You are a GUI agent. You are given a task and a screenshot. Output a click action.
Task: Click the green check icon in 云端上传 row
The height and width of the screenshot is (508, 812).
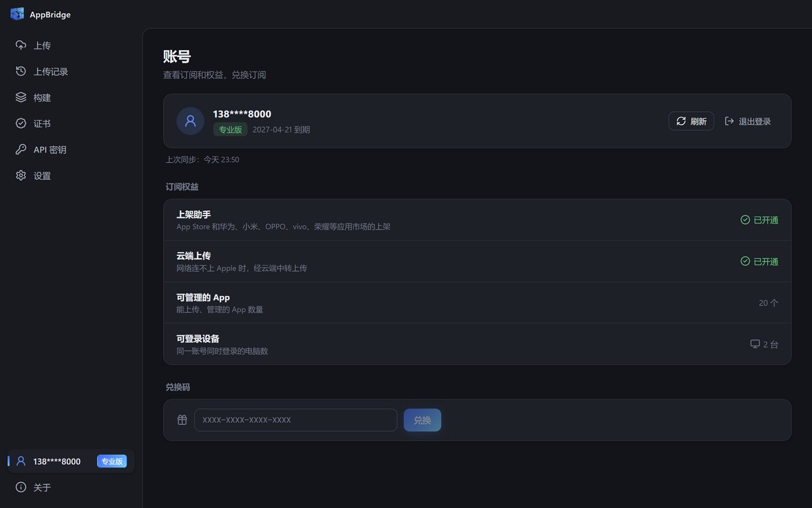pyautogui.click(x=745, y=261)
